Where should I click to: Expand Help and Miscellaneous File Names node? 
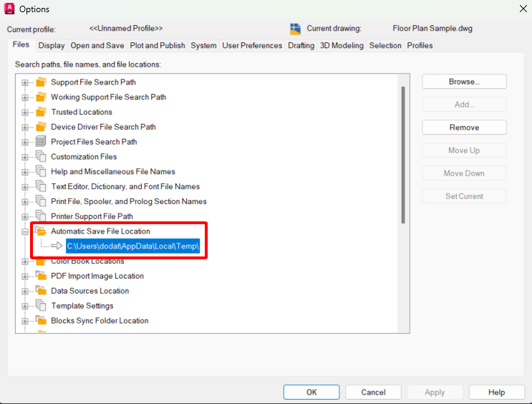(25, 172)
